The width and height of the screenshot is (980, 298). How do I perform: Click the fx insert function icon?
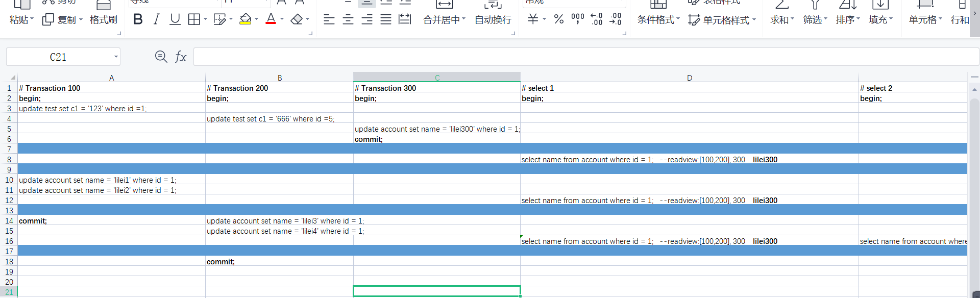click(x=181, y=57)
